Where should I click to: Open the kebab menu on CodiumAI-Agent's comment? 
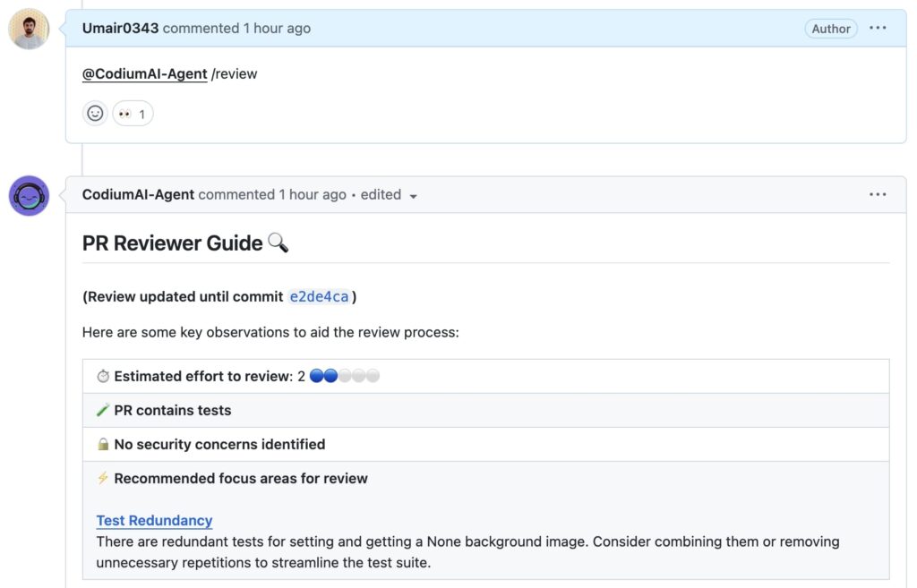(878, 194)
